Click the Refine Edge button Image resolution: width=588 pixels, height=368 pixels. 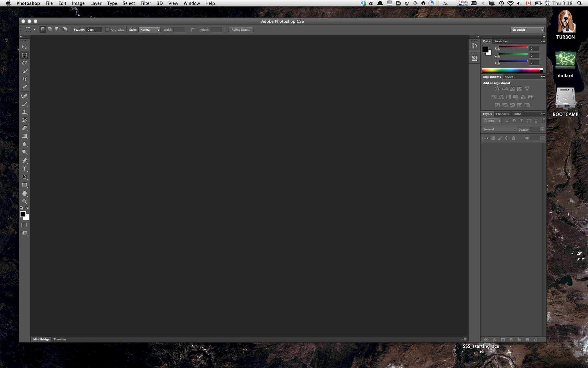click(241, 29)
